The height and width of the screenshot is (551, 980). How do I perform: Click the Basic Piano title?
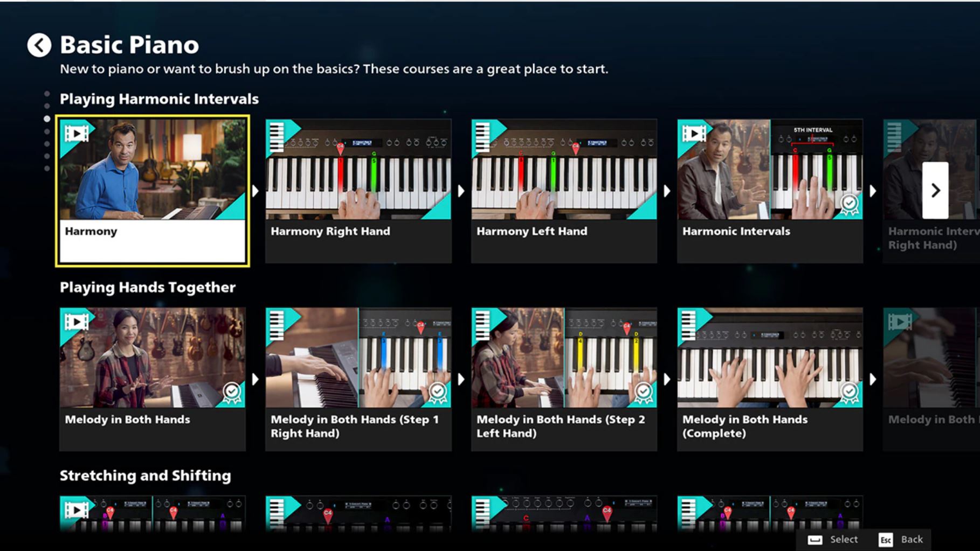point(129,45)
